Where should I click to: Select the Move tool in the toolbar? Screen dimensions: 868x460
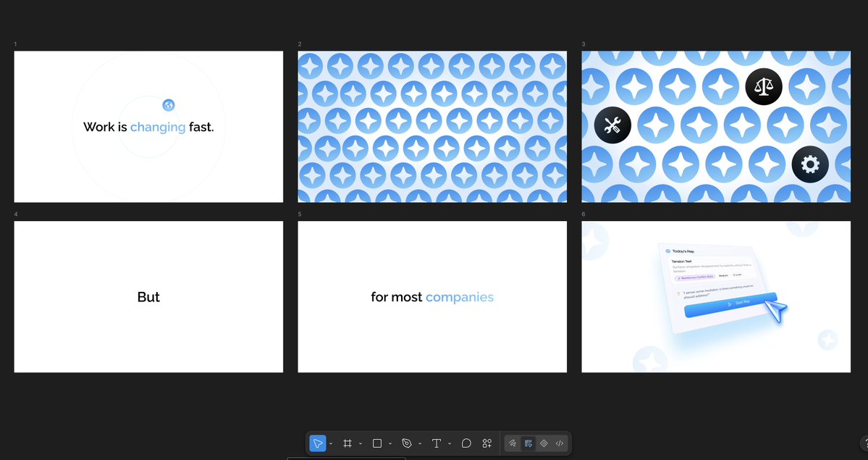click(318, 443)
